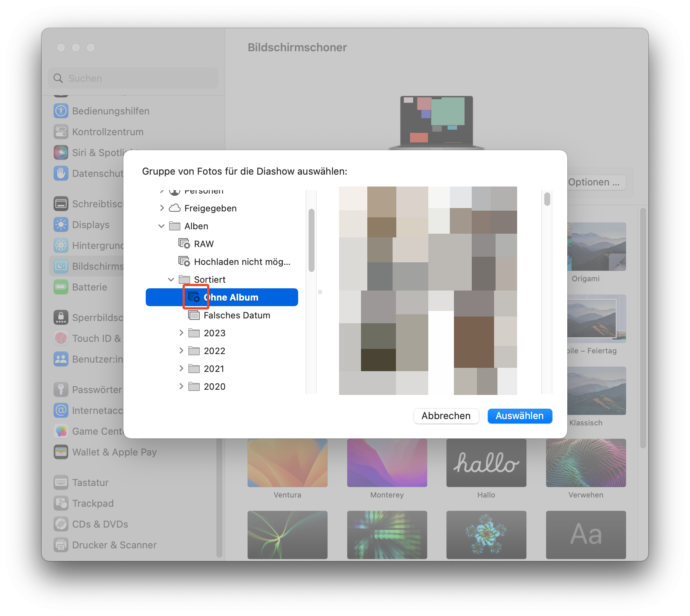
Task: Select the Ventura screensaver thumbnail
Action: point(287,463)
